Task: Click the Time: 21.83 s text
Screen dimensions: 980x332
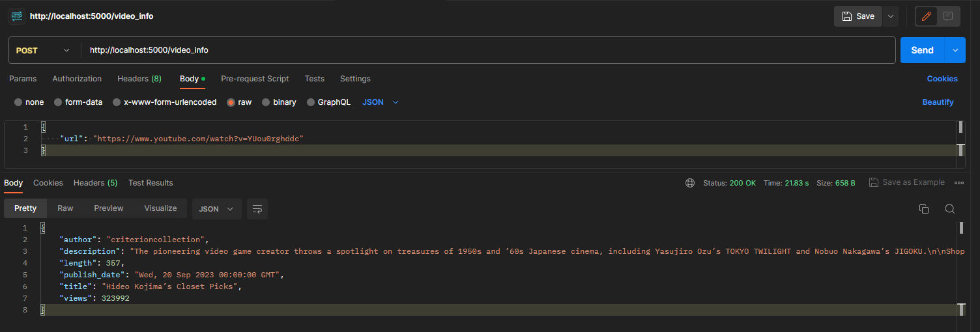Action: pos(786,183)
